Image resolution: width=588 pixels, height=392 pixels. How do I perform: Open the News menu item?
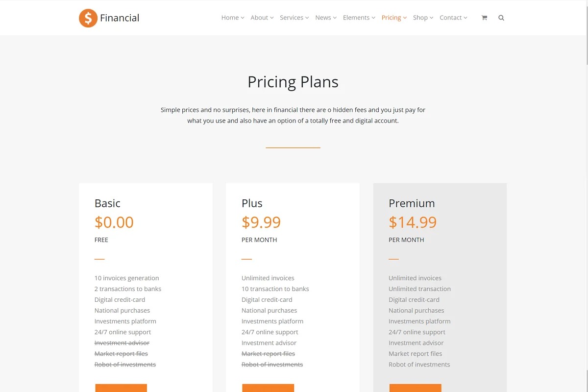click(326, 18)
